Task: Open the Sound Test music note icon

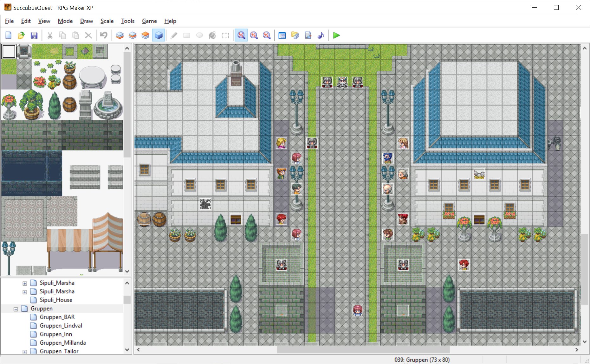Action: (x=321, y=35)
